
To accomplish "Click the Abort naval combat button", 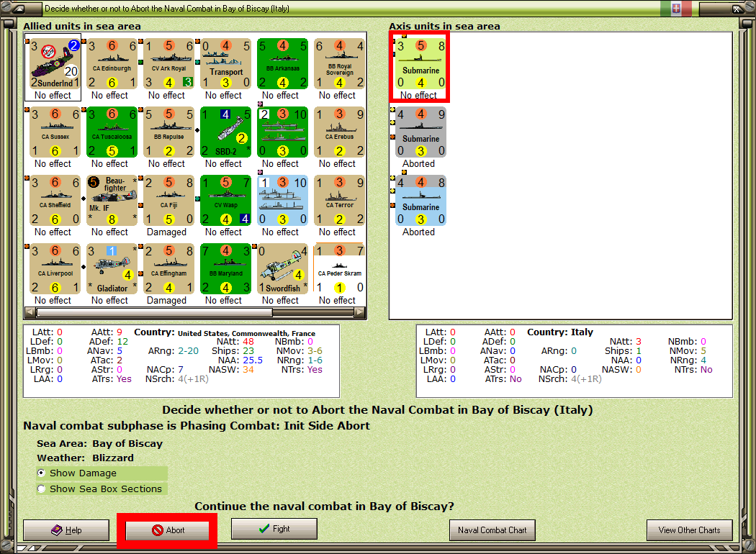I will [167, 530].
